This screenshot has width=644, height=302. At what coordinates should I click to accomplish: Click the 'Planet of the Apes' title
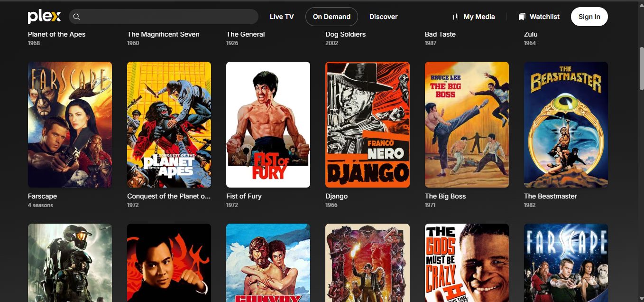(x=57, y=34)
